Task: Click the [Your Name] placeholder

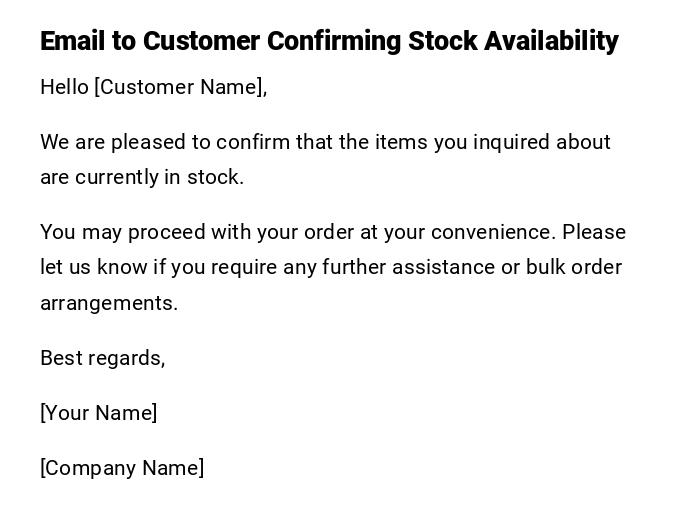Action: tap(98, 413)
